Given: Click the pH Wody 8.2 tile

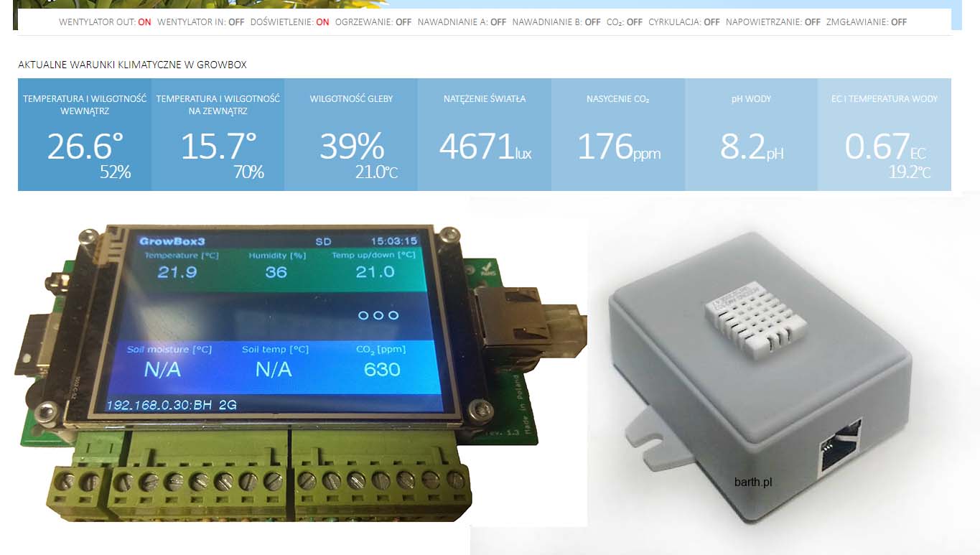Looking at the screenshot, I should (751, 135).
